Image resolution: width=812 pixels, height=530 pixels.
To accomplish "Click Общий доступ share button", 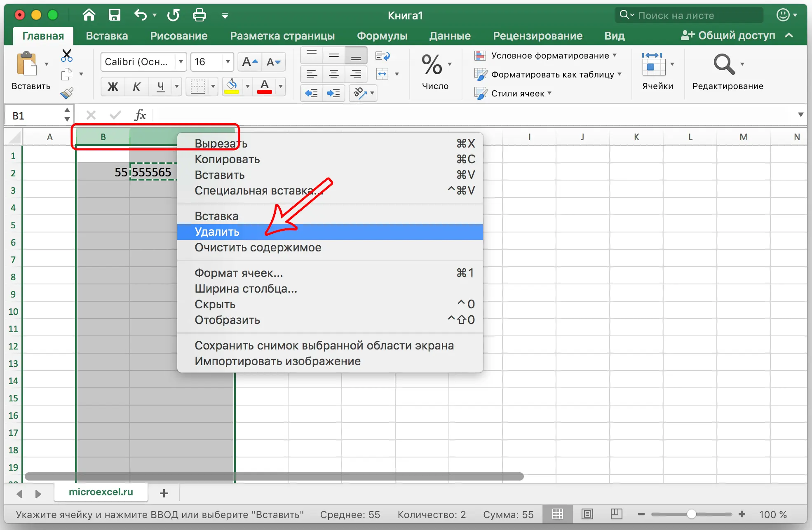I will [728, 35].
